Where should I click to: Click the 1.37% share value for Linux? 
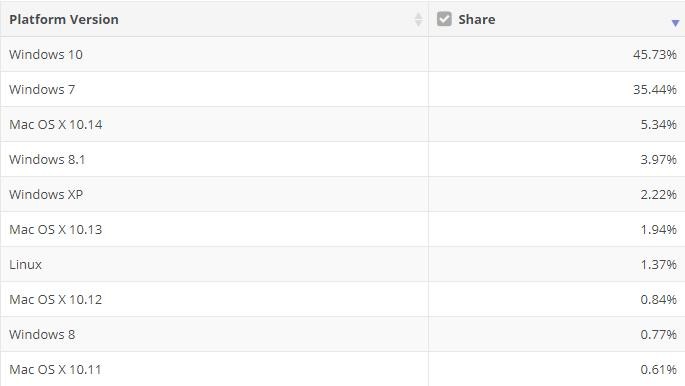pos(659,264)
